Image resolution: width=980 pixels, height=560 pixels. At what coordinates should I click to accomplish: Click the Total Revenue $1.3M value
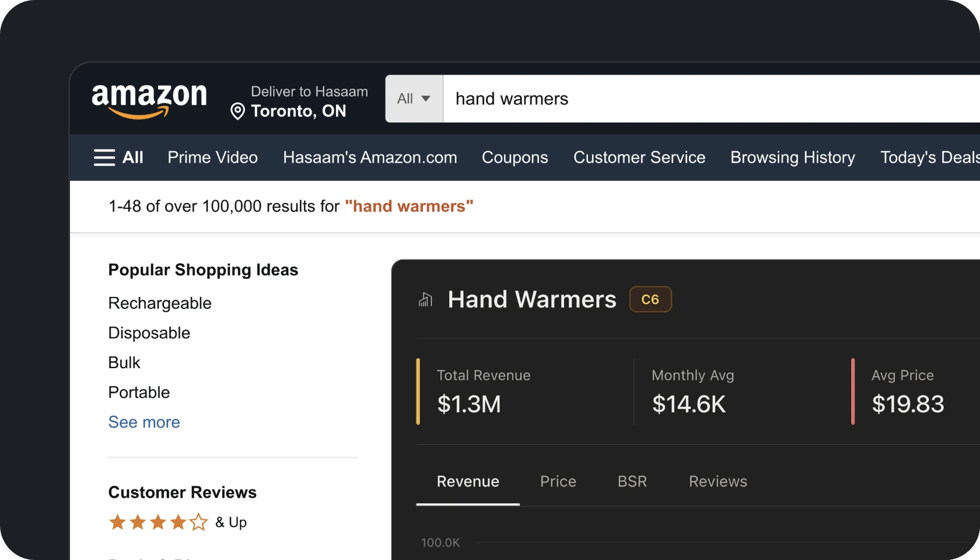[469, 404]
